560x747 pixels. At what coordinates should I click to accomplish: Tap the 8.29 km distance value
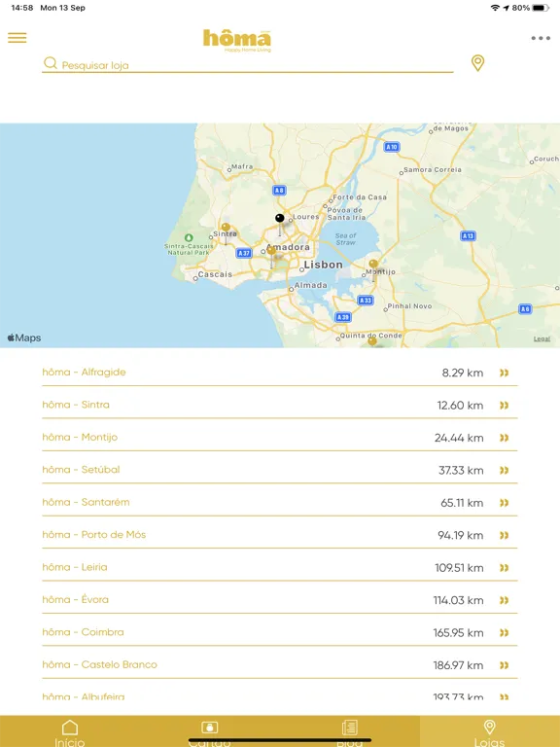[x=463, y=373]
